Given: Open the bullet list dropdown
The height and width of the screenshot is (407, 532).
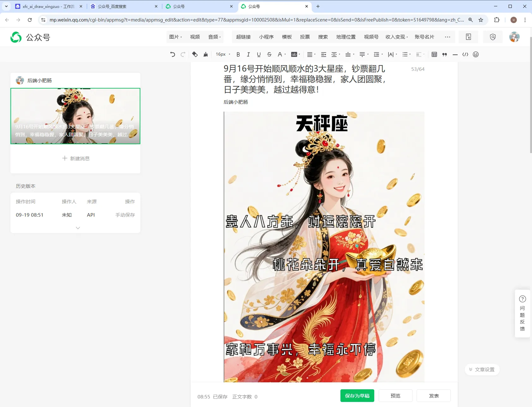Looking at the screenshot, I should pyautogui.click(x=407, y=54).
